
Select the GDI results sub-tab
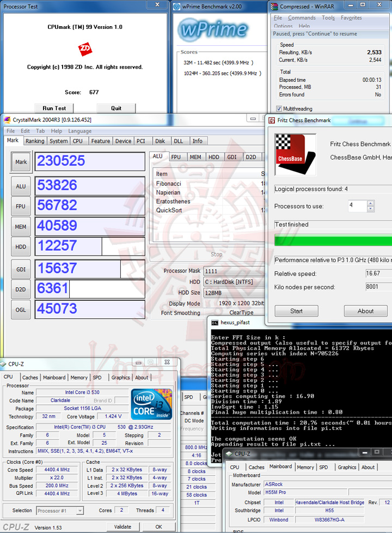[232, 157]
